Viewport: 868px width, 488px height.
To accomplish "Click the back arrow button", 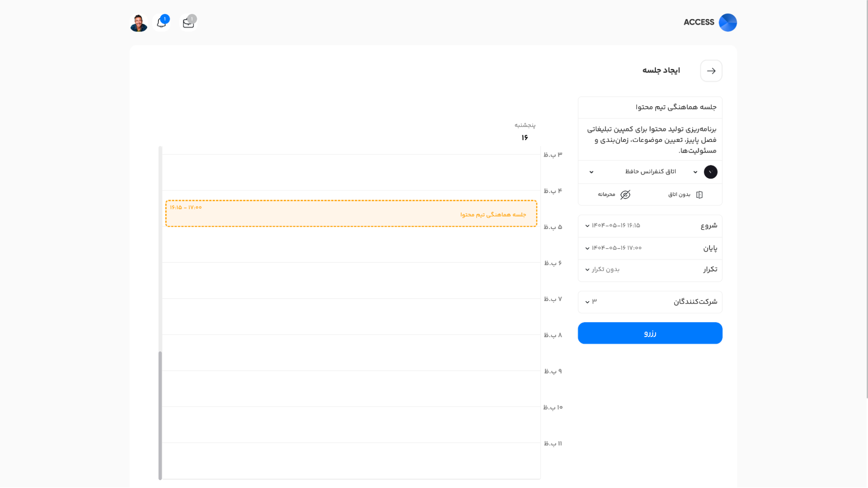I will point(711,71).
